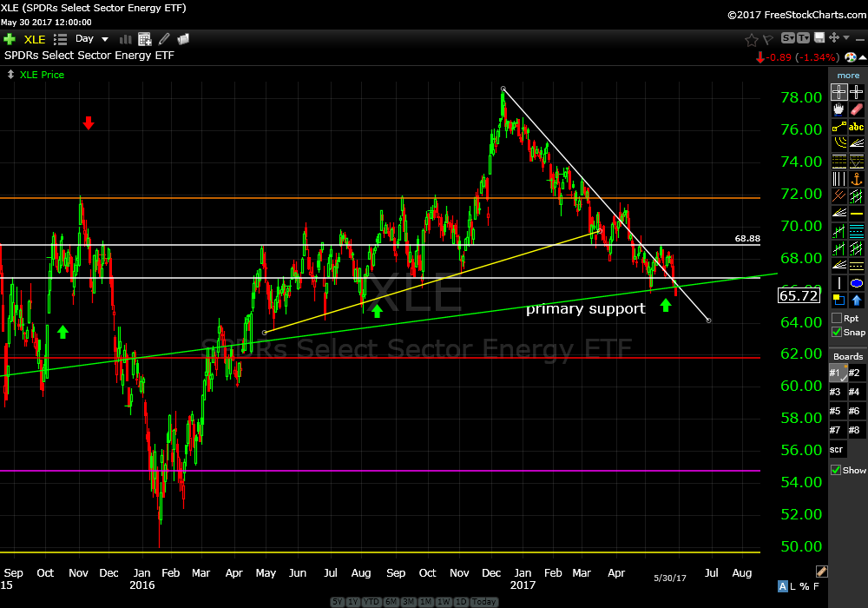This screenshot has height=608, width=868.
Task: Click the blue up arrow marker tool
Action: point(857,301)
